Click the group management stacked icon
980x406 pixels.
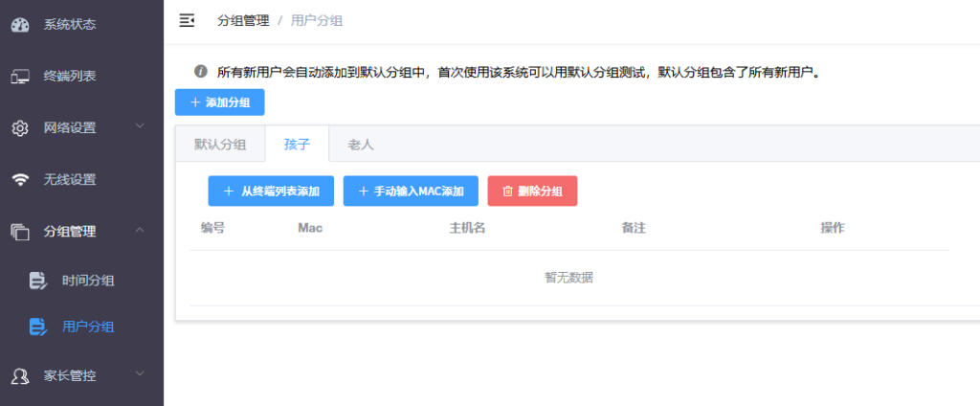(20, 231)
